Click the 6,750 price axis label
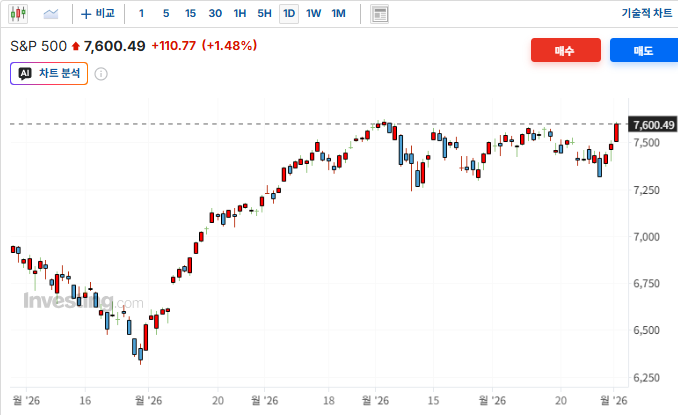 (x=646, y=284)
